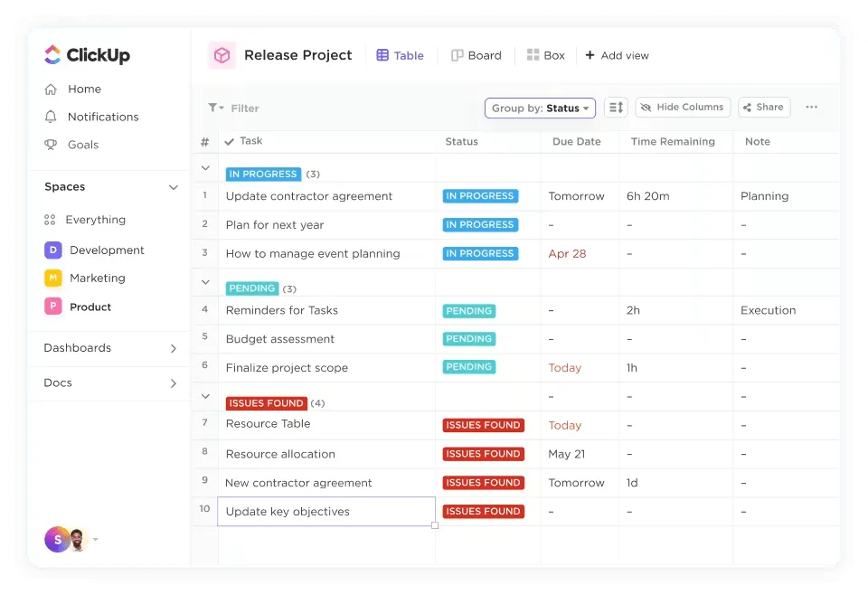Collapse the PENDING group
The image size is (868, 595).
(205, 282)
